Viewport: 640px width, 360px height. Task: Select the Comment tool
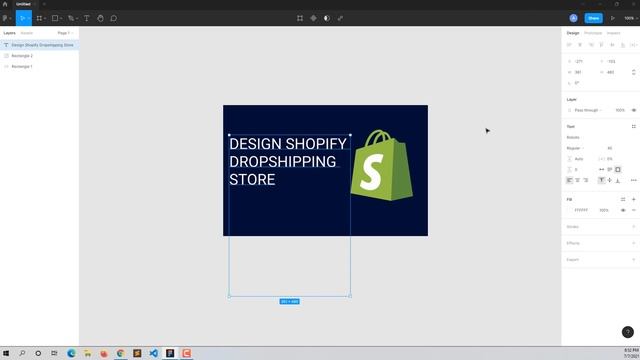(x=114, y=18)
